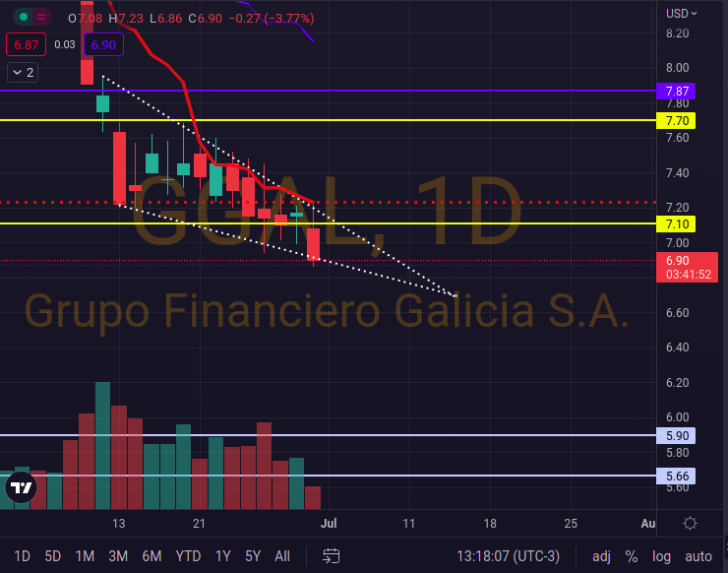Click the 6.20 price axis label
The image size is (728, 573).
tap(678, 382)
